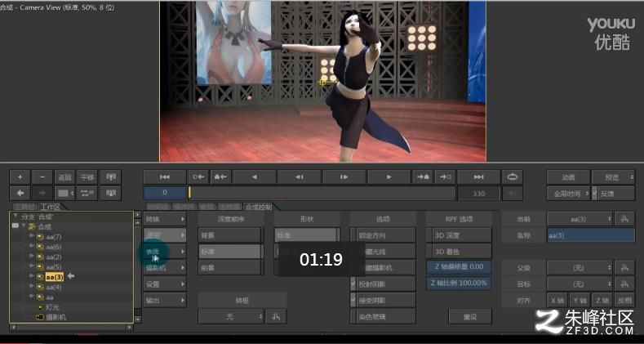Open the 设置 category
The image size is (644, 344).
(x=165, y=284)
